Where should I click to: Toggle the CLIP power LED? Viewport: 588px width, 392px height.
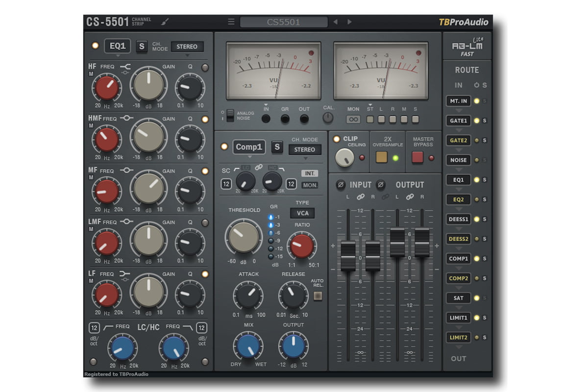tap(337, 139)
